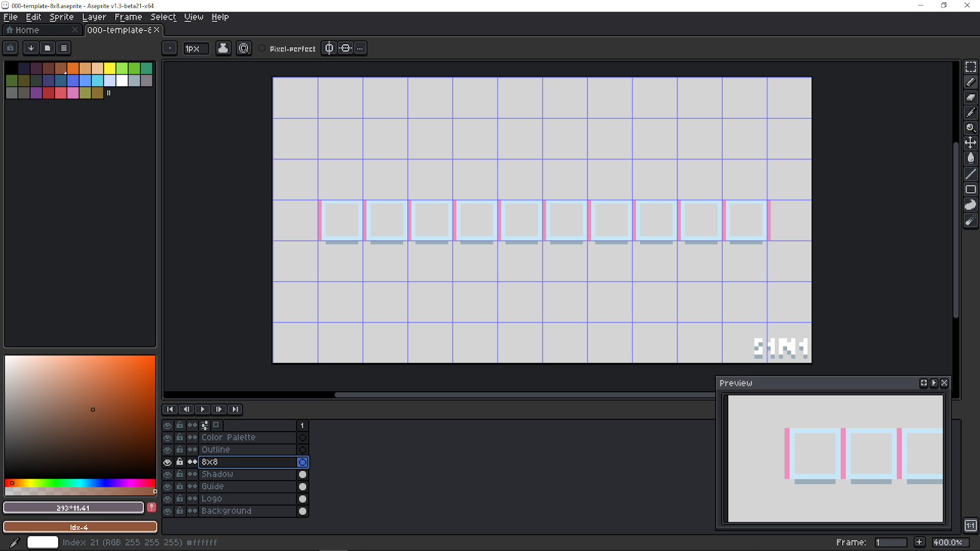Select the Eraser tool

click(971, 97)
